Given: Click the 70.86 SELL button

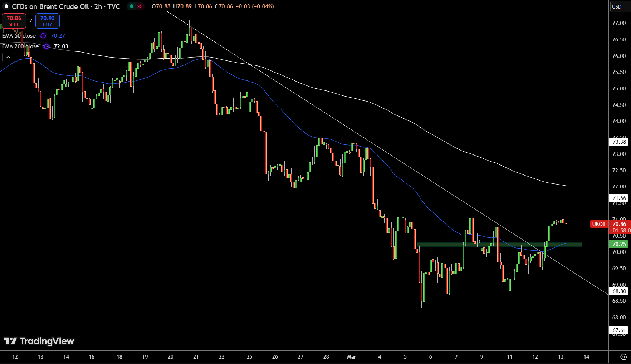Looking at the screenshot, I should click(x=14, y=21).
